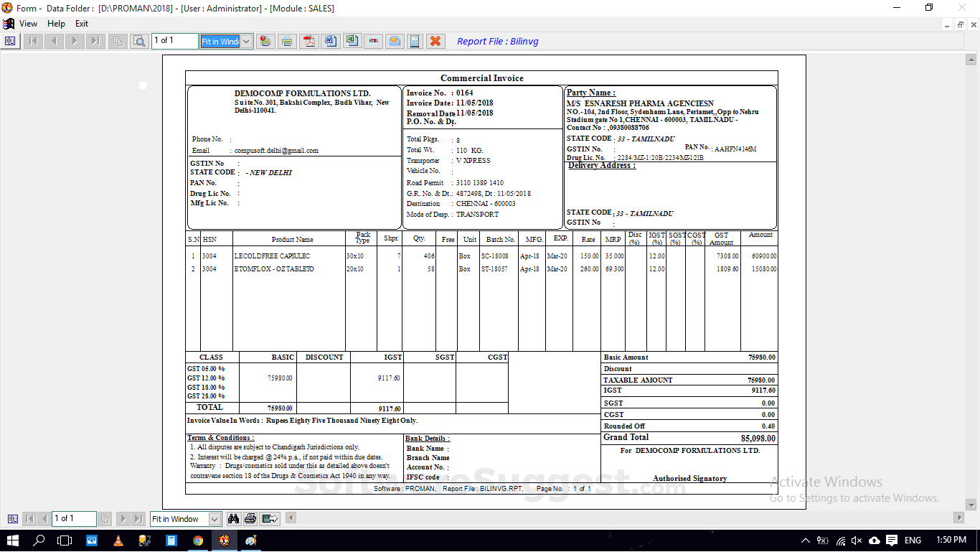Export the invoice to PDF

coord(308,41)
